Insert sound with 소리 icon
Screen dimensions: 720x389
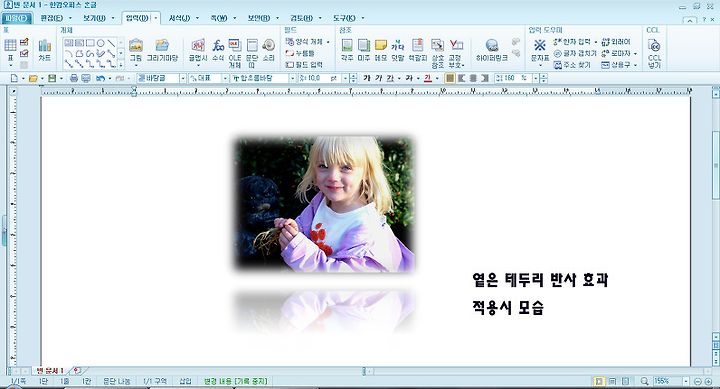[x=269, y=50]
